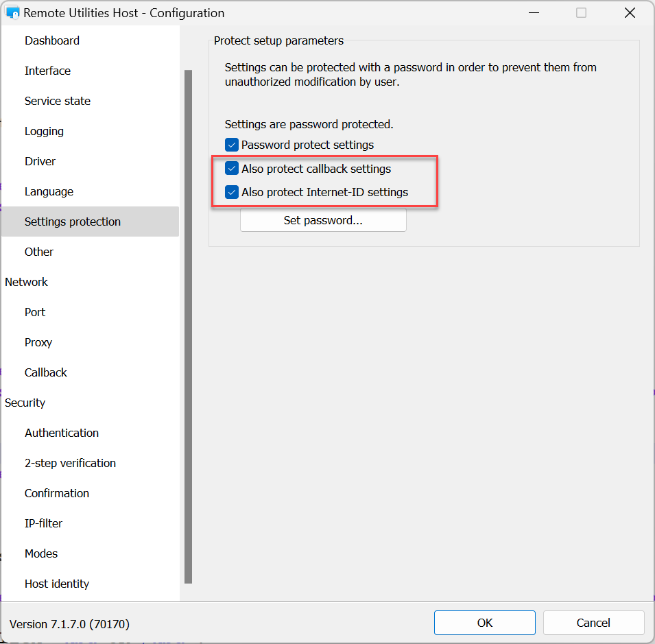Select Interface in the sidebar
This screenshot has width=655, height=644.
coord(47,71)
